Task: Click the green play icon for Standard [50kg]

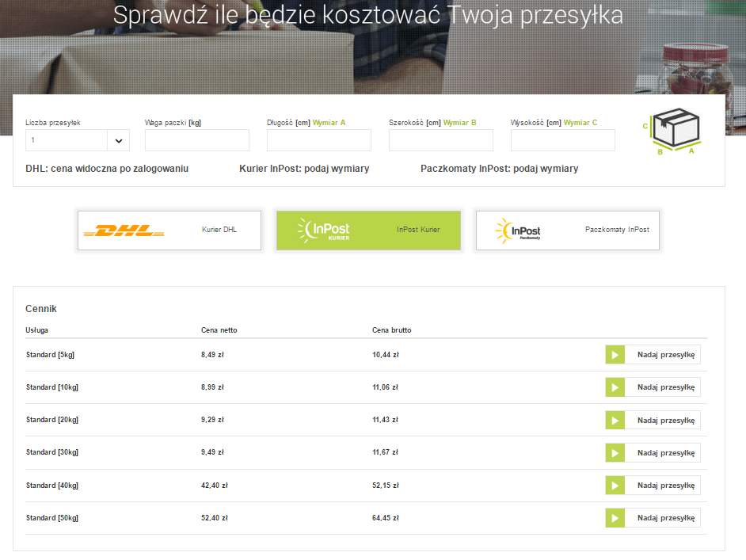Action: 615,518
